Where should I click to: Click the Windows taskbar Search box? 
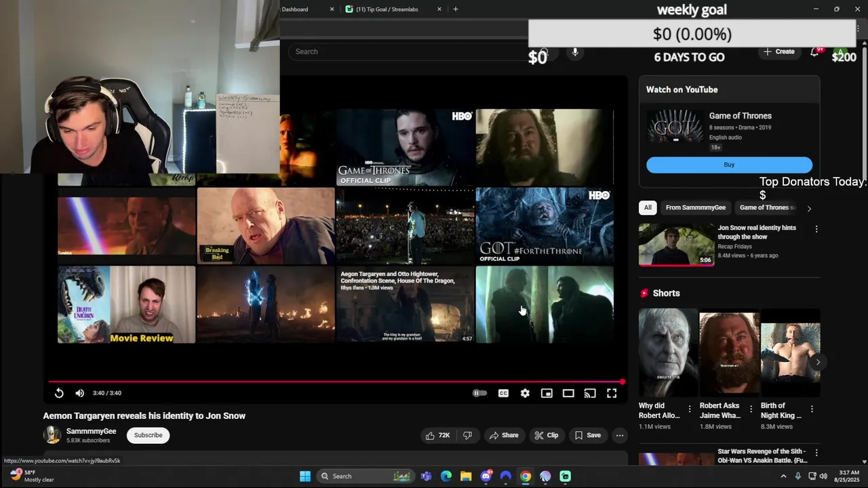click(x=366, y=476)
